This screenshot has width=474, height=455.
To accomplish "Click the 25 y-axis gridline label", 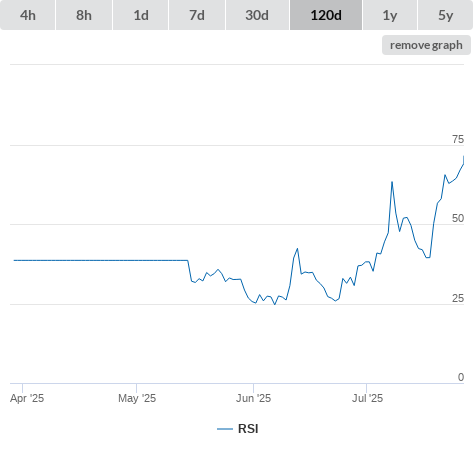I will [x=458, y=298].
